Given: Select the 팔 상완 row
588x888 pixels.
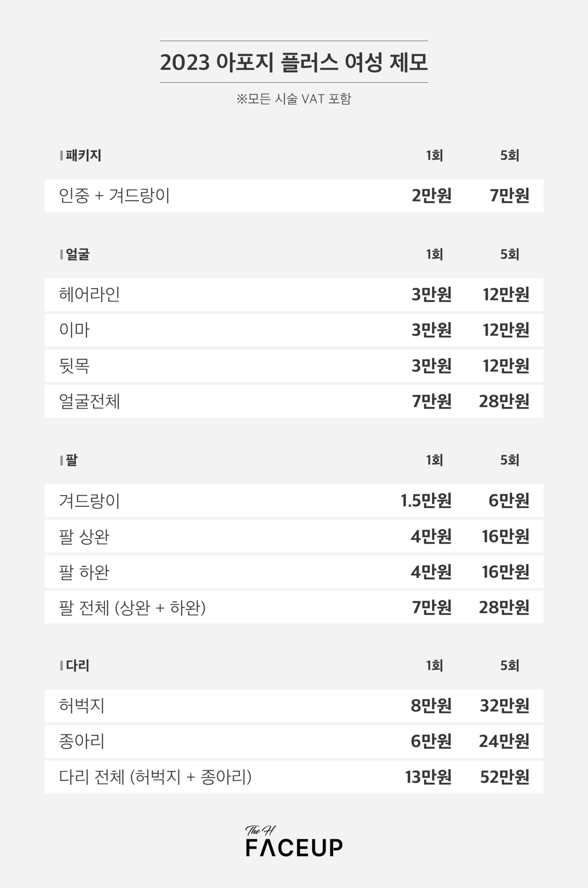Looking at the screenshot, I should 294,536.
